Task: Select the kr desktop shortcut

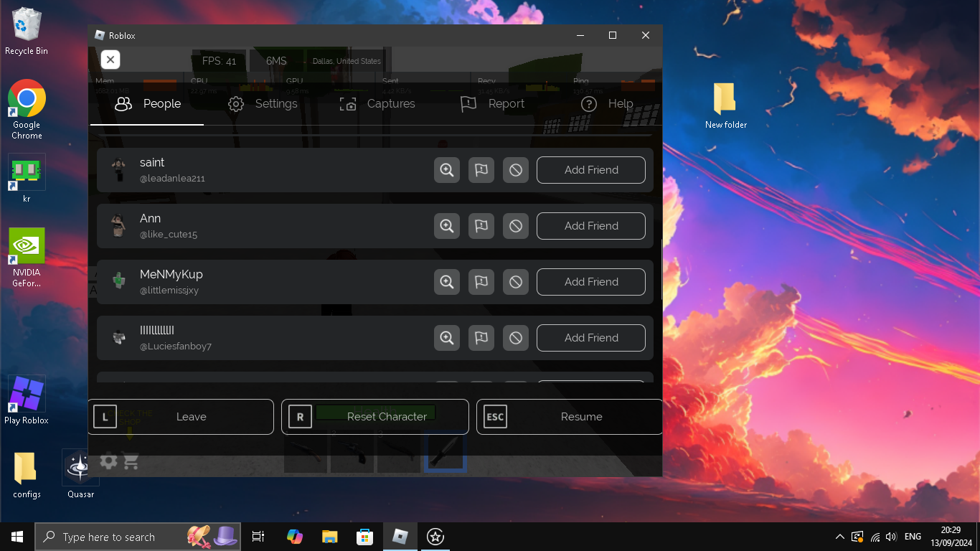Action: 27,179
